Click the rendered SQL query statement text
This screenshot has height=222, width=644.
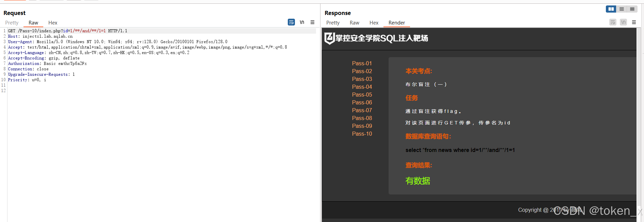pyautogui.click(x=460, y=150)
